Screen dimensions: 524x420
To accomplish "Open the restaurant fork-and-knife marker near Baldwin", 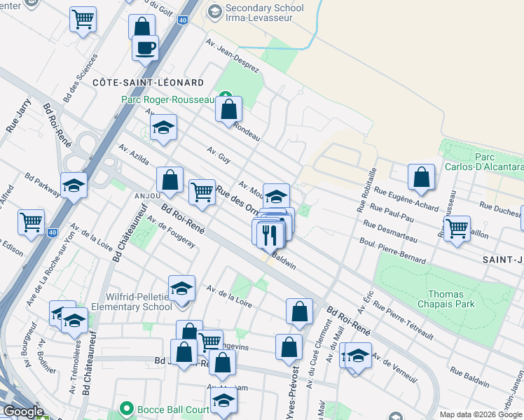I will click(x=270, y=237).
